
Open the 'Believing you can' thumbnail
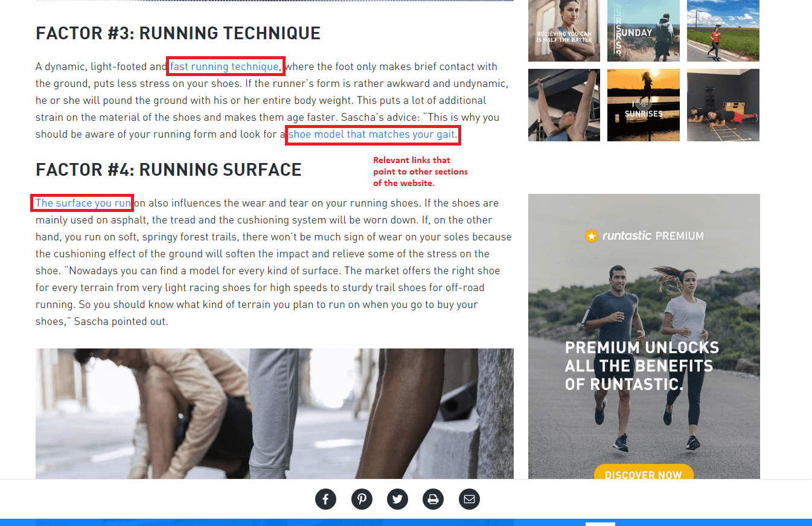564,31
